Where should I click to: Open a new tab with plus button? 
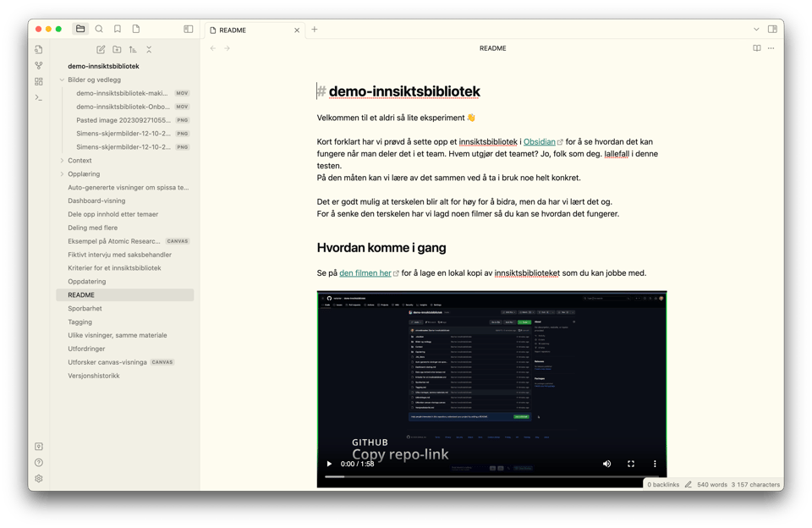(x=315, y=30)
